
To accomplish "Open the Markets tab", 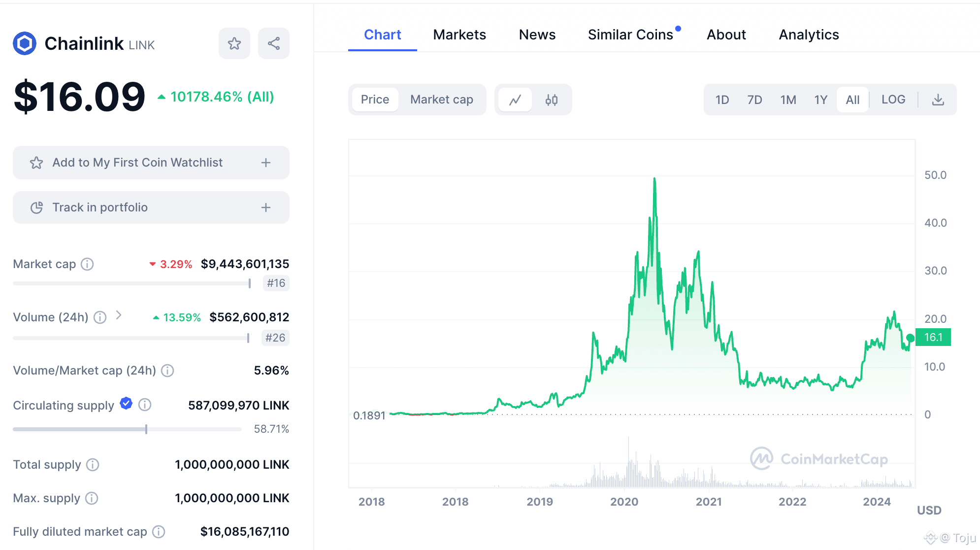I will click(x=459, y=34).
